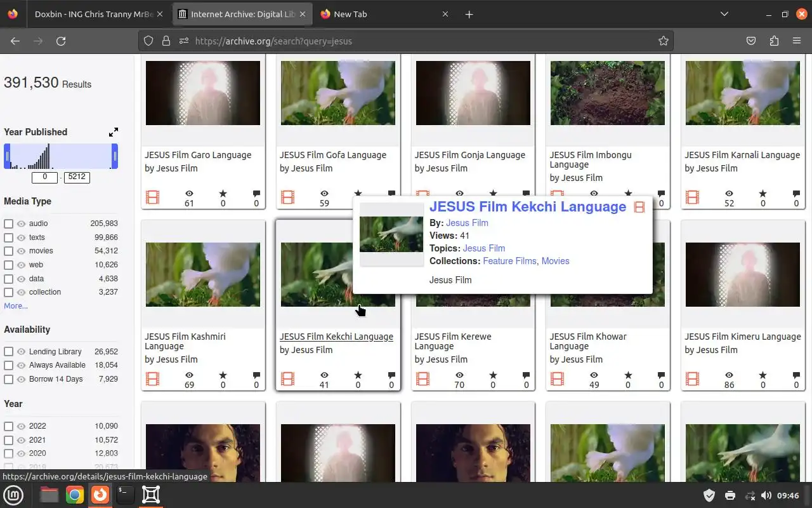Check the Always Available filter
This screenshot has width=812, height=508.
tap(8, 365)
